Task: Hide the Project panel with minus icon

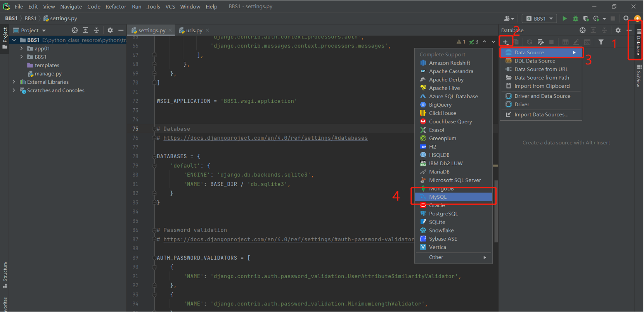Action: click(x=121, y=30)
